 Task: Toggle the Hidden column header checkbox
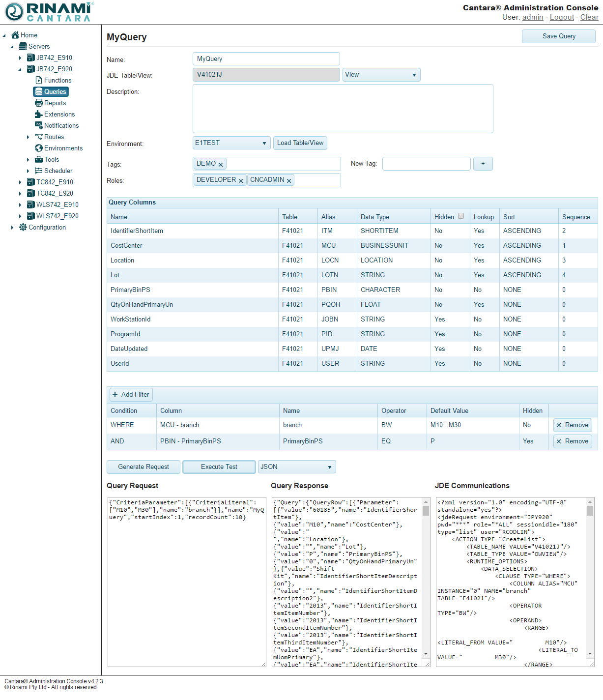coord(460,216)
